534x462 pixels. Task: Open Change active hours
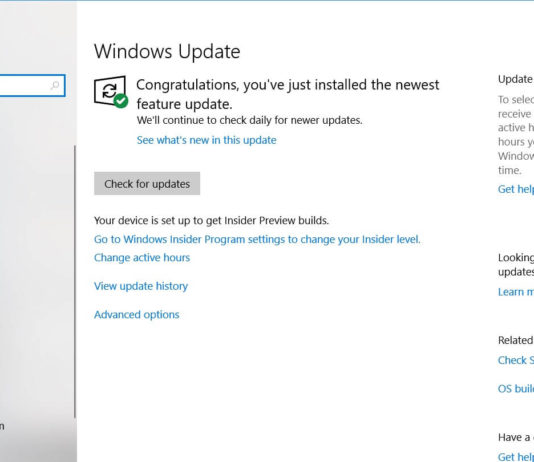(142, 258)
